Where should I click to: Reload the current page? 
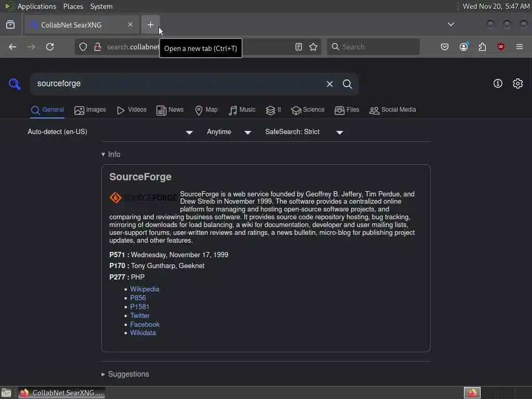[x=50, y=47]
